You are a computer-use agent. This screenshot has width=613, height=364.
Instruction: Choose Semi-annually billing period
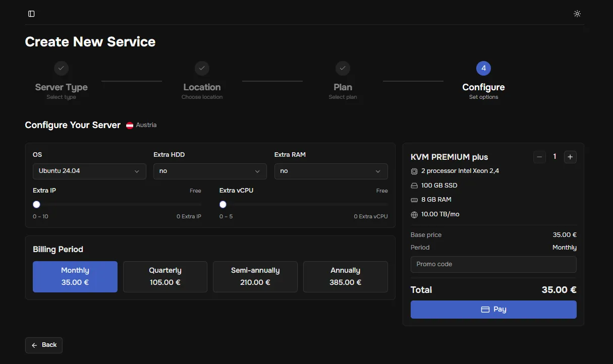255,276
